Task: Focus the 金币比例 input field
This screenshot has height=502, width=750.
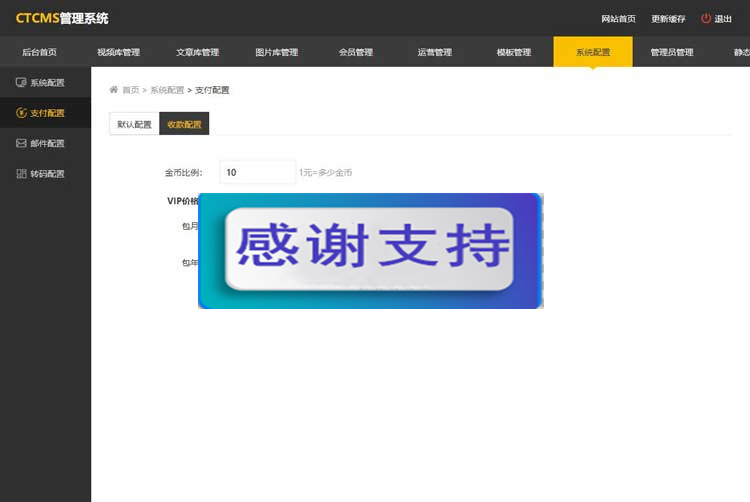Action: point(257,172)
